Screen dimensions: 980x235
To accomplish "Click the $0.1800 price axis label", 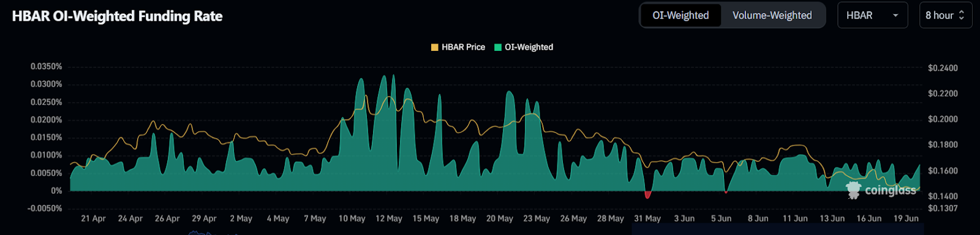I will pos(943,145).
